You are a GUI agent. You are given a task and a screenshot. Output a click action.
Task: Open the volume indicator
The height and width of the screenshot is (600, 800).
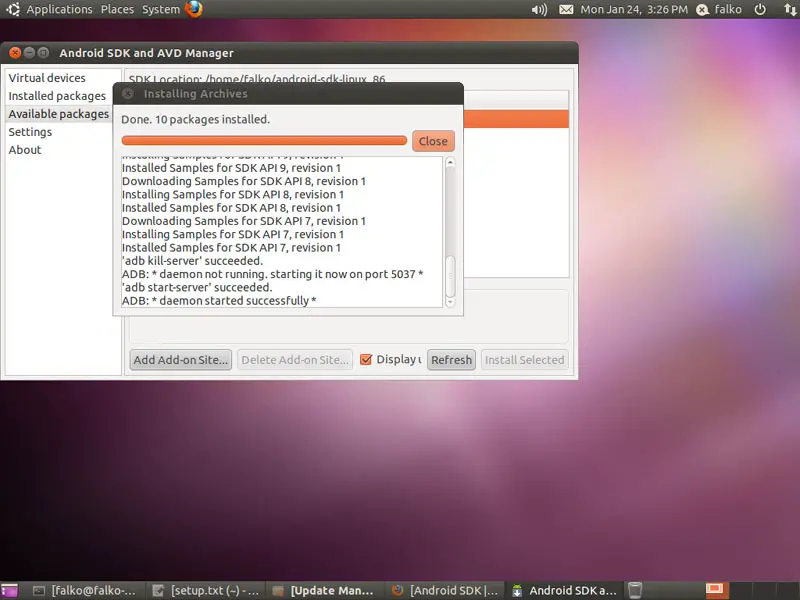coord(539,10)
